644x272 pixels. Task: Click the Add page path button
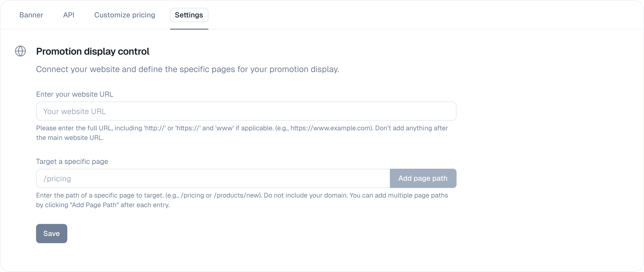pos(423,178)
